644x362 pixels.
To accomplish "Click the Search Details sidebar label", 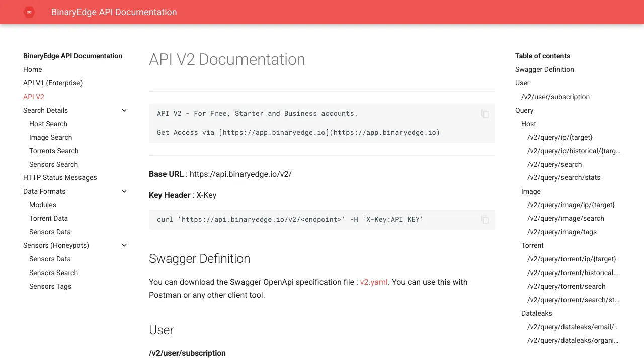I will click(45, 110).
